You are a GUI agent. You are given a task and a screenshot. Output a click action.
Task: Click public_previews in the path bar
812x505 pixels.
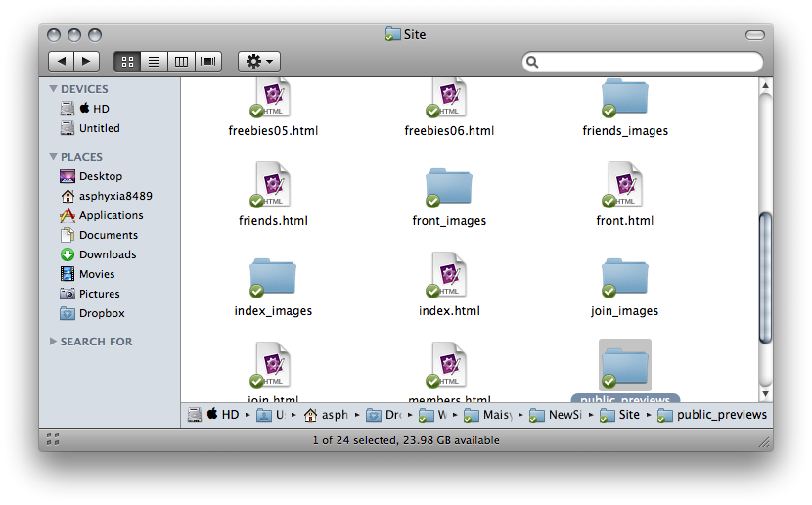coord(712,415)
